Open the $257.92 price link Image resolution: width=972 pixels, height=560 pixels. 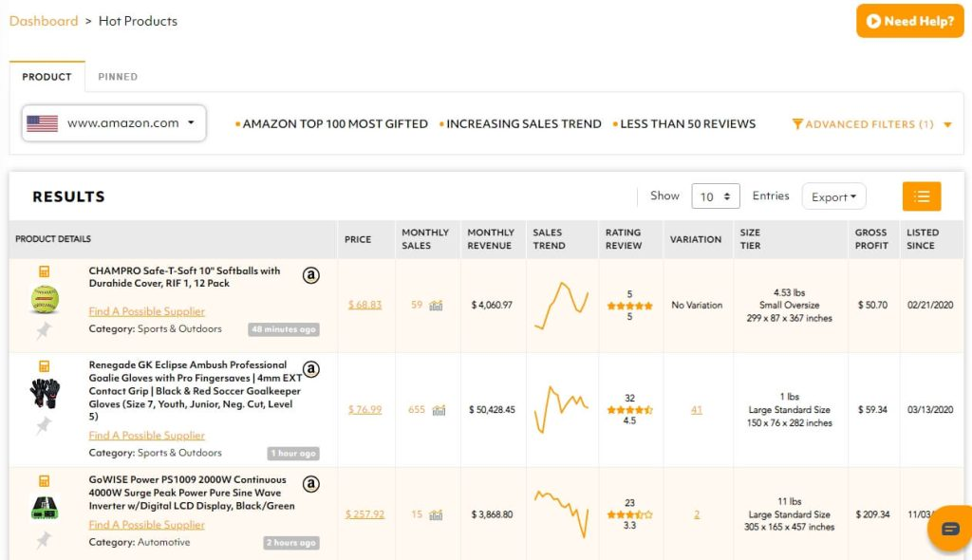(x=364, y=514)
